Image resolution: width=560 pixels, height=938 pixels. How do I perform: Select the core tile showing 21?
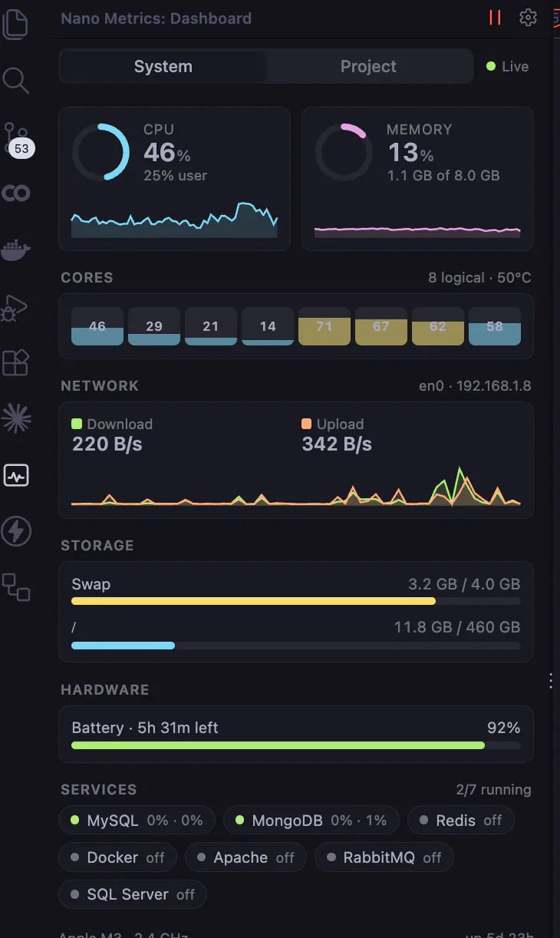211,326
